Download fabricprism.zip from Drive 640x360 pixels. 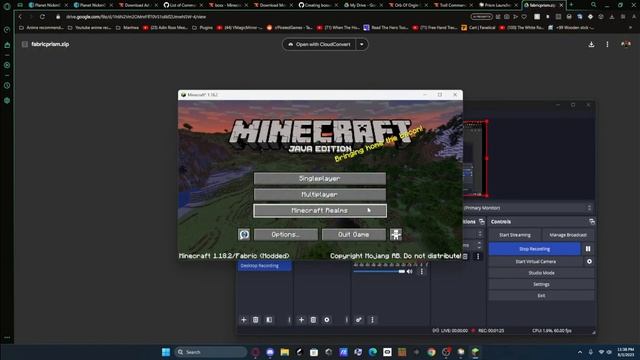[x=591, y=44]
